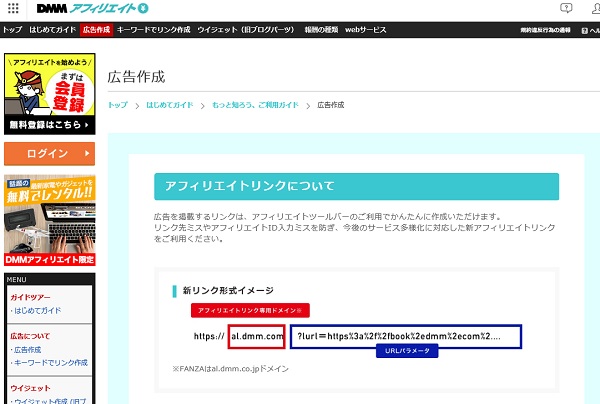Viewport: 600px width, 404px height.
Task: Open 広告作成 in the sidebar menu
Action: pyautogui.click(x=28, y=350)
